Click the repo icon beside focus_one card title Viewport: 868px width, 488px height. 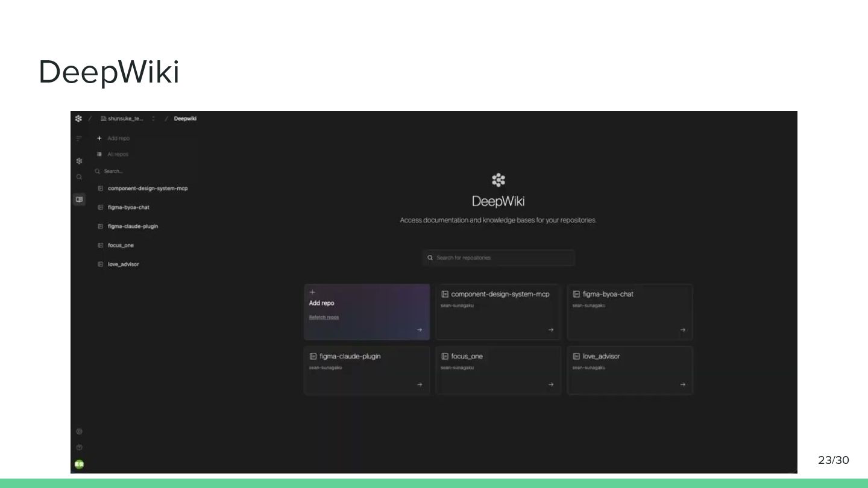point(445,356)
